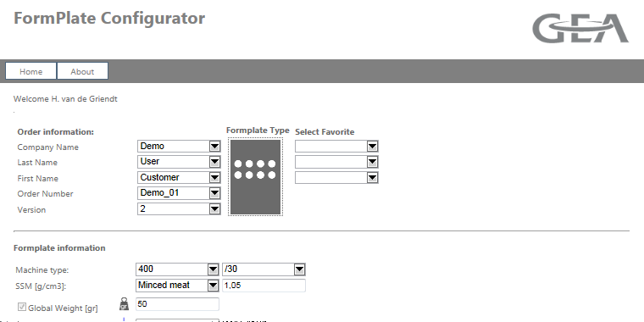Expand the second Select Favorite dropdown

coord(336,162)
